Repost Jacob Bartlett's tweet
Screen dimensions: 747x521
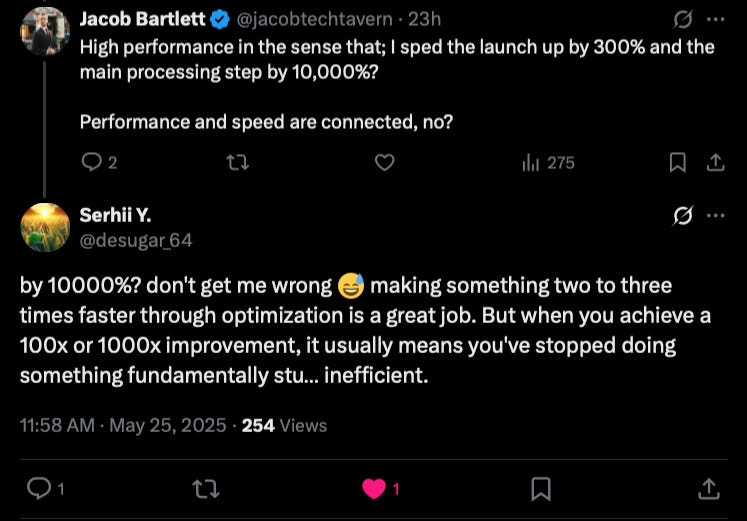pos(238,162)
